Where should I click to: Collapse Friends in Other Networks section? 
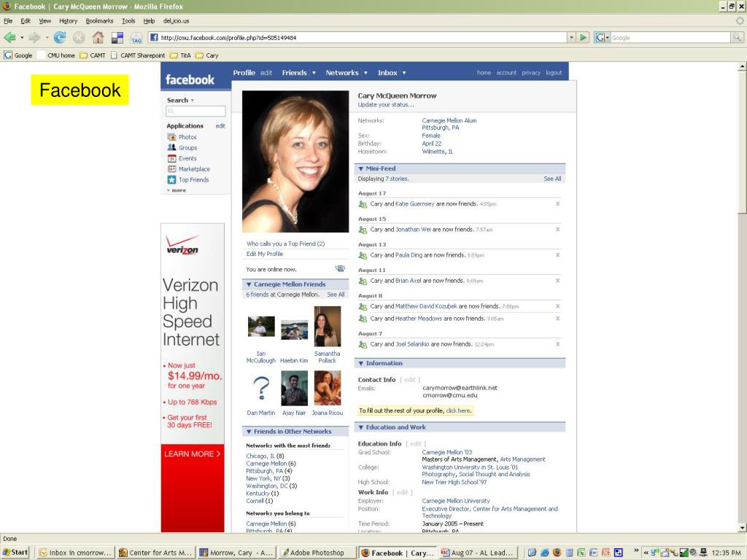pos(249,432)
